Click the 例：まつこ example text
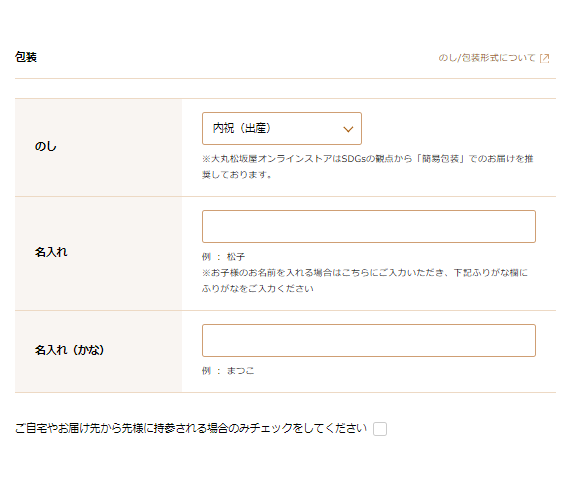Image resolution: width=571 pixels, height=478 pixels. tap(228, 371)
